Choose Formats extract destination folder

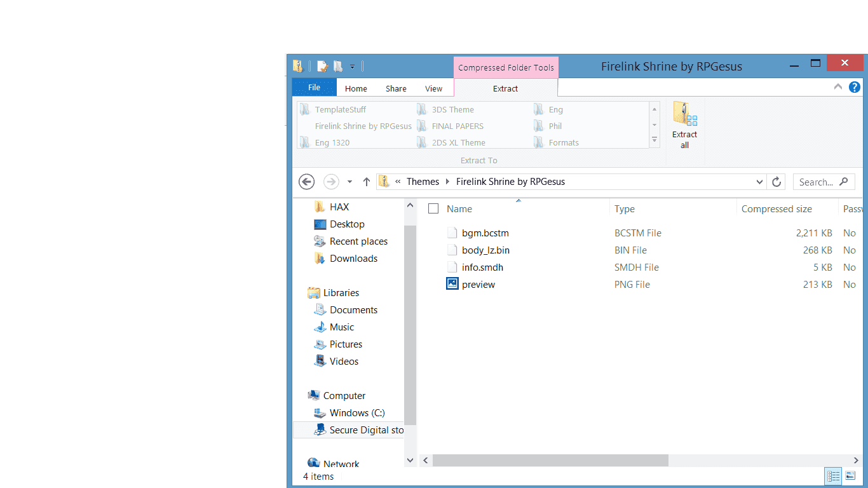click(564, 142)
